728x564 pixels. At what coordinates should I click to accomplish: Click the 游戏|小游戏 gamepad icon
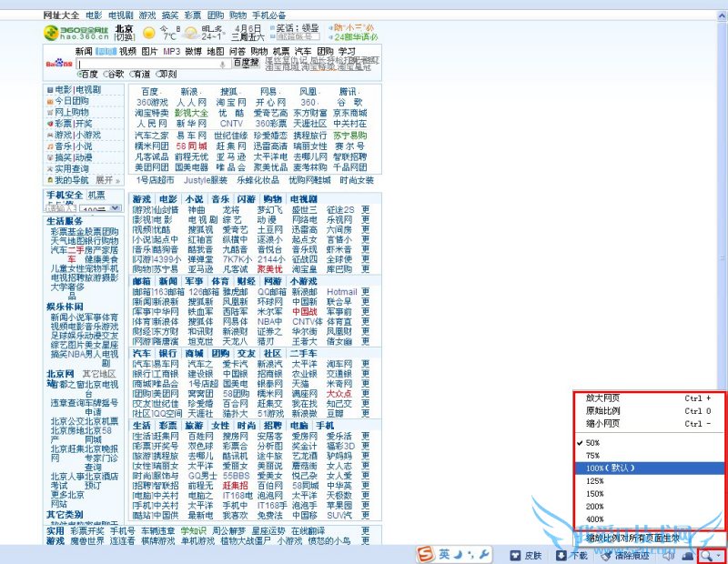point(50,135)
